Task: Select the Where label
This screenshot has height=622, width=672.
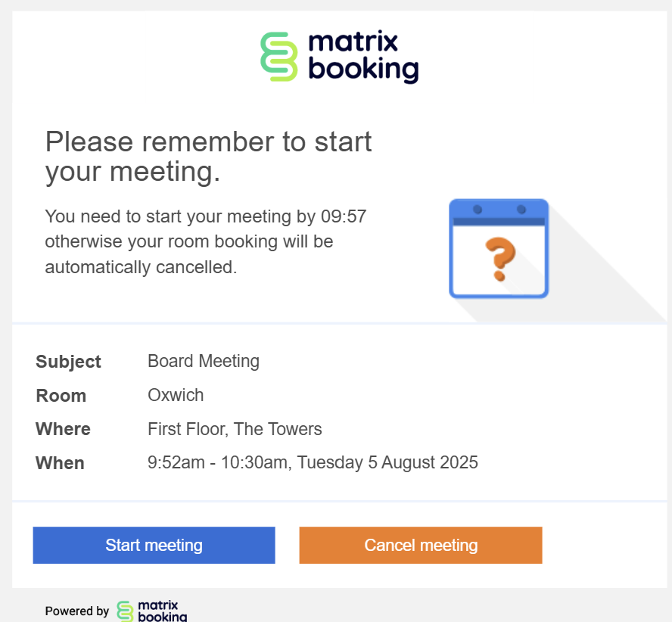Action: (63, 429)
